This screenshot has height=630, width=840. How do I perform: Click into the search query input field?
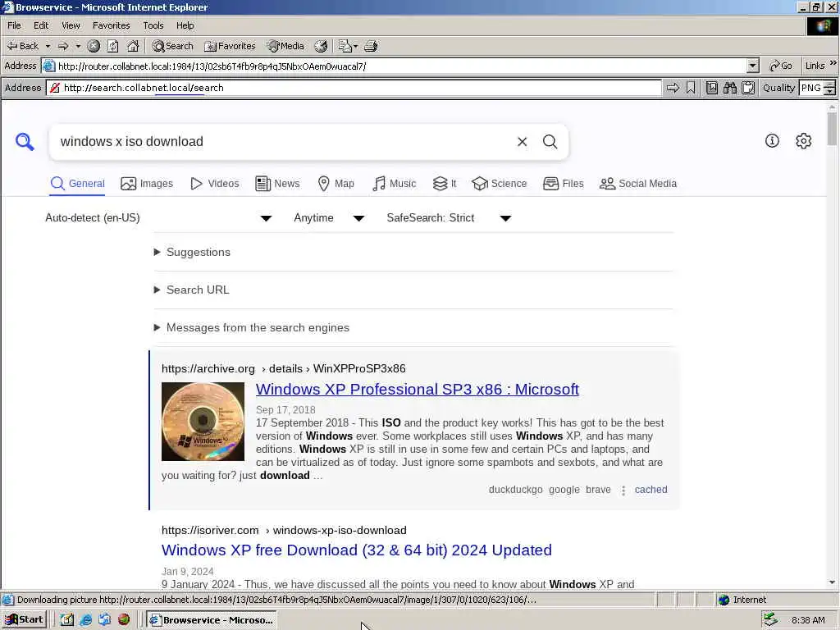click(284, 141)
